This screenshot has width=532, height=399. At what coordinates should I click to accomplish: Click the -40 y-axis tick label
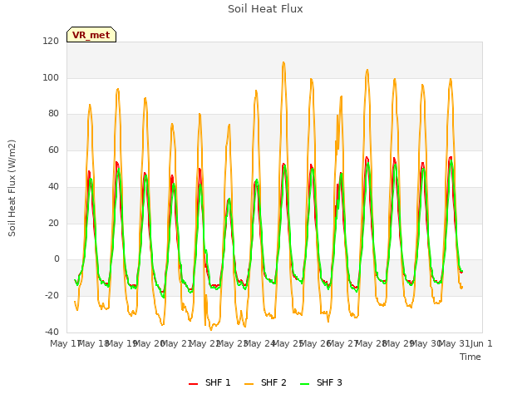pos(52,332)
